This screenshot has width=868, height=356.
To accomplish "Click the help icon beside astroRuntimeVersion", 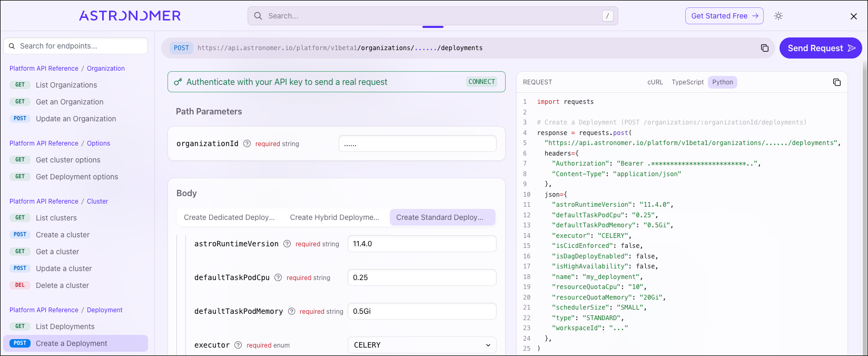I will pyautogui.click(x=287, y=244).
